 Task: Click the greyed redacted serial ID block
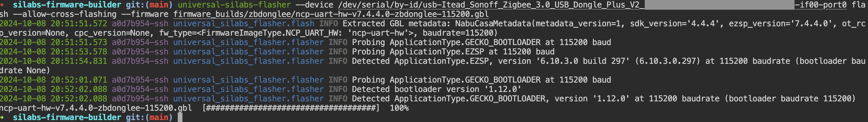coord(719,5)
